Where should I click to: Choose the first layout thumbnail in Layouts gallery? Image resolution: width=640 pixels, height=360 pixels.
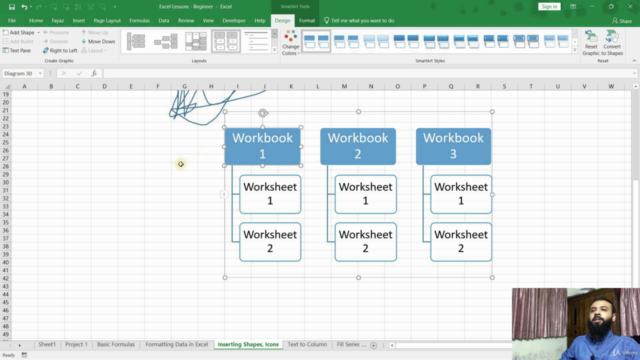coord(136,41)
